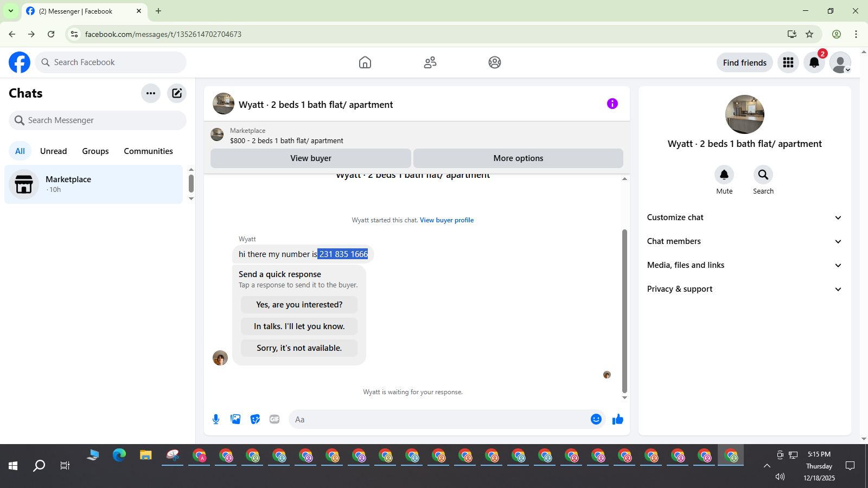Open the emoji picker smiley icon
This screenshot has width=868, height=488.
596,419
